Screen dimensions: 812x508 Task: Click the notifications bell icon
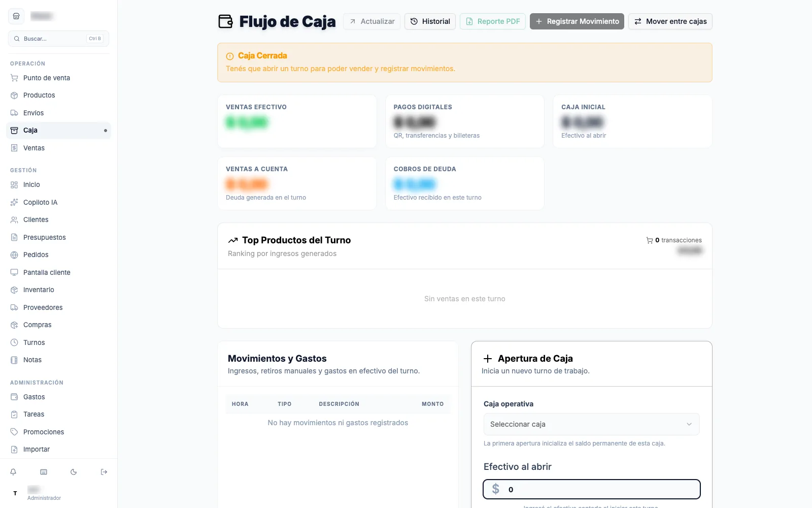[13, 472]
